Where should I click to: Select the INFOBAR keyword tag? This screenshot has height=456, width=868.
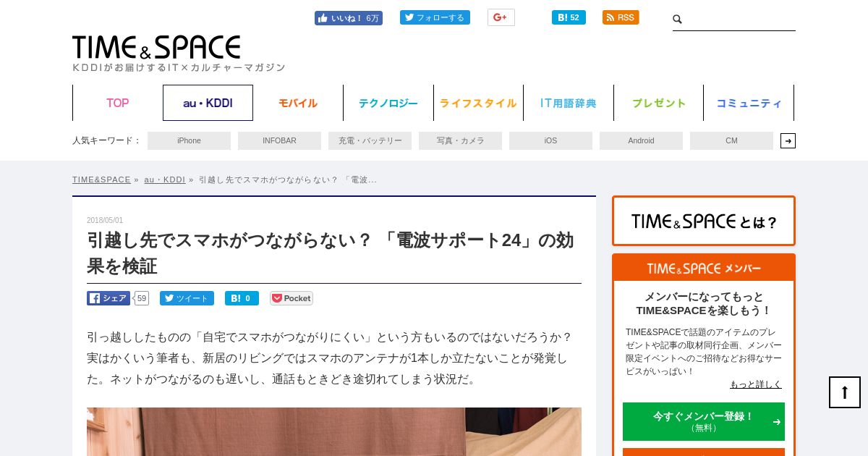(x=279, y=140)
